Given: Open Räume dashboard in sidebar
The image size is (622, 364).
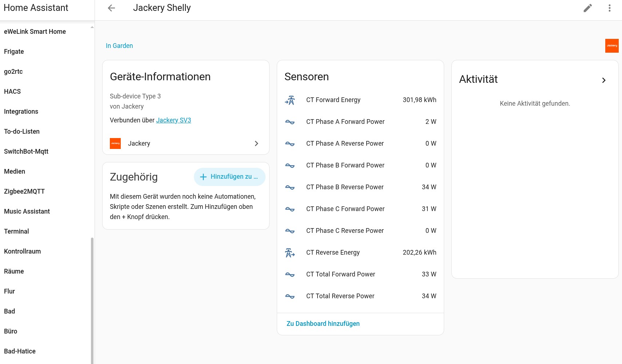Looking at the screenshot, I should 14,271.
